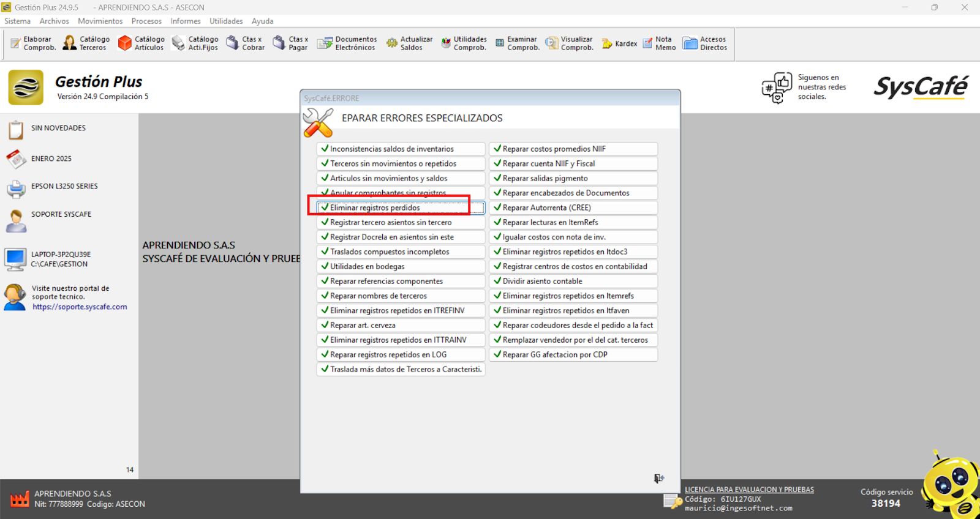980x519 pixels.
Task: Click exit door icon in repair dialog
Action: (x=658, y=479)
